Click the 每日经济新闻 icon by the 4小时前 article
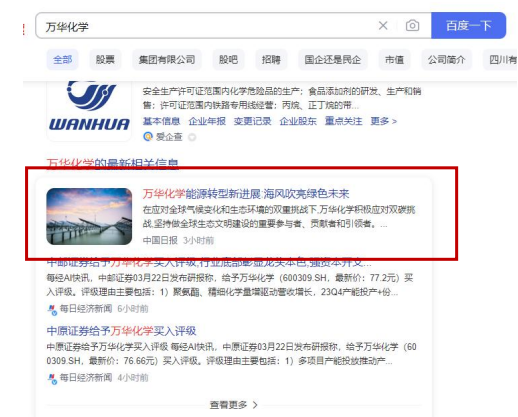 [x=52, y=378]
